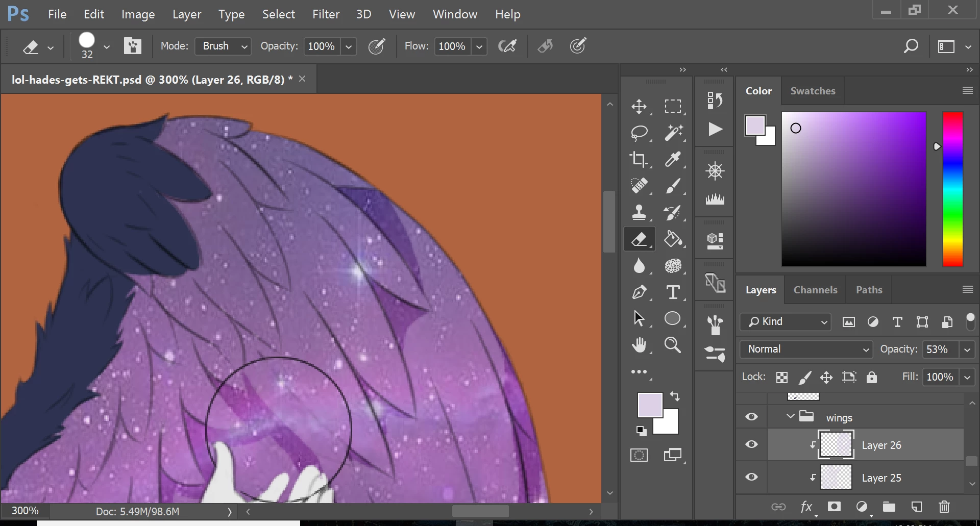Open the layer Opacity dropdown arrow
Screen dimensions: 980x526
click(967, 349)
